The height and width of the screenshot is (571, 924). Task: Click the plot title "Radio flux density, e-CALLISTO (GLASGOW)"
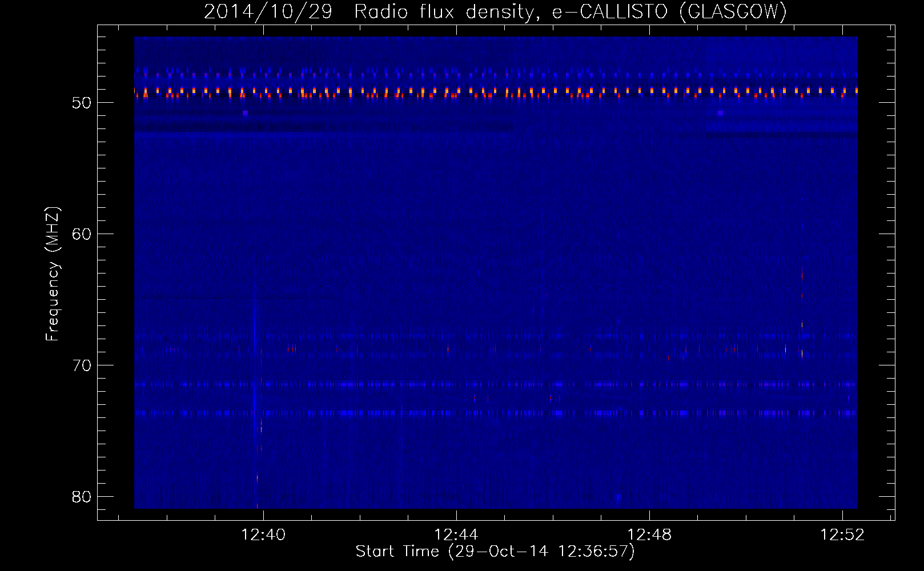(571, 11)
